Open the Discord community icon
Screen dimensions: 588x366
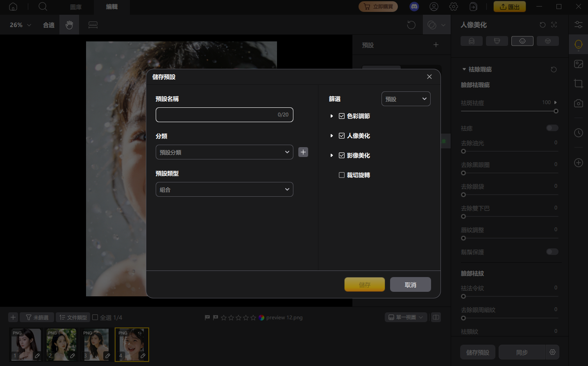point(414,7)
